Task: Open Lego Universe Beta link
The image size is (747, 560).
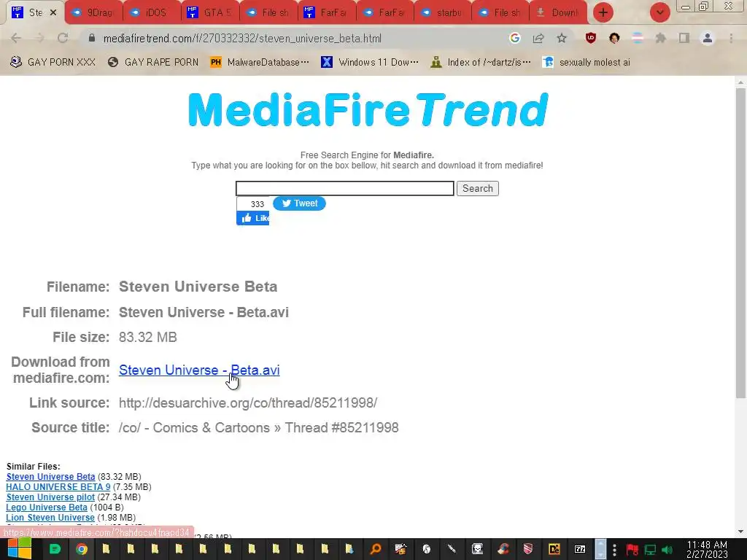Action: [x=47, y=507]
